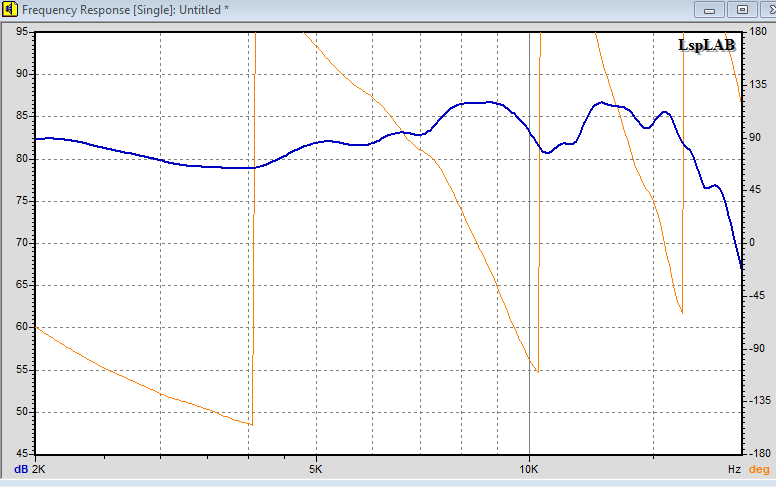Click the '75' dB axis value
Viewport: 776px width, 487px height.
pyautogui.click(x=22, y=200)
